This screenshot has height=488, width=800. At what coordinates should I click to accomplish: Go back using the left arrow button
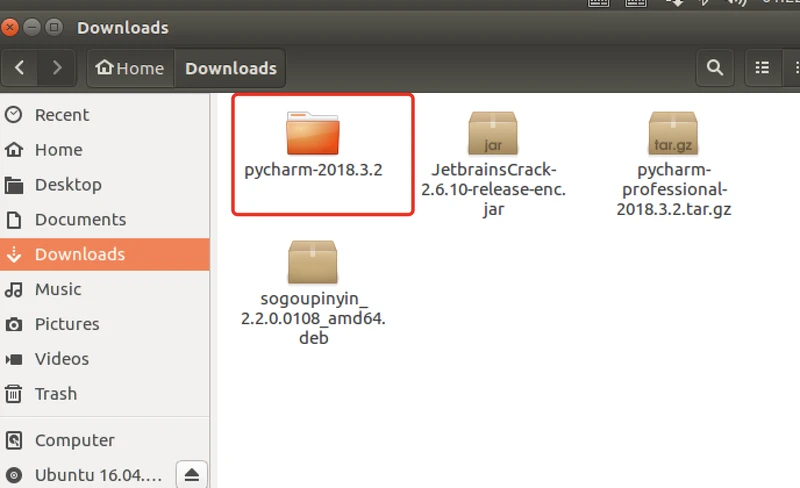click(x=21, y=68)
